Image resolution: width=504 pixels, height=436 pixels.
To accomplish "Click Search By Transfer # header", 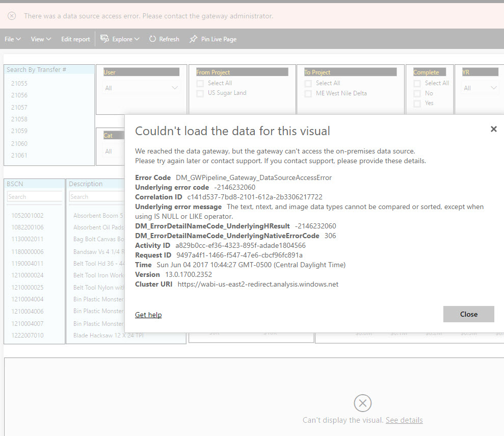I will point(36,69).
